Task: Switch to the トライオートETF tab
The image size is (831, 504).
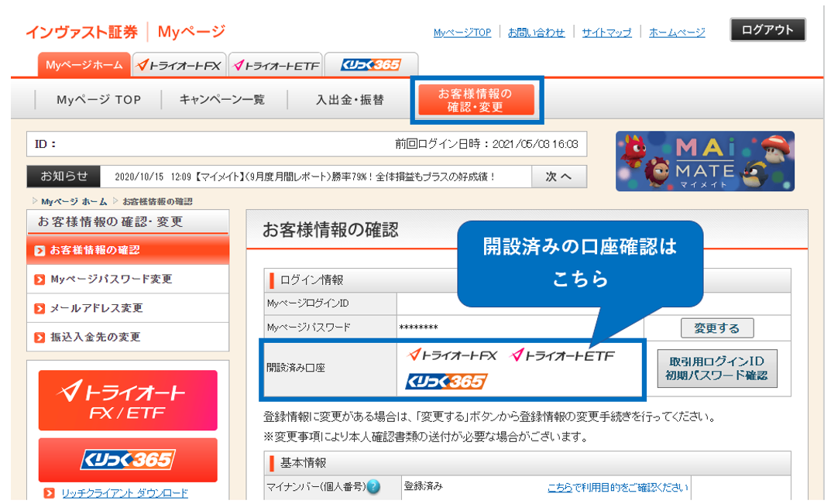Action: [x=276, y=65]
